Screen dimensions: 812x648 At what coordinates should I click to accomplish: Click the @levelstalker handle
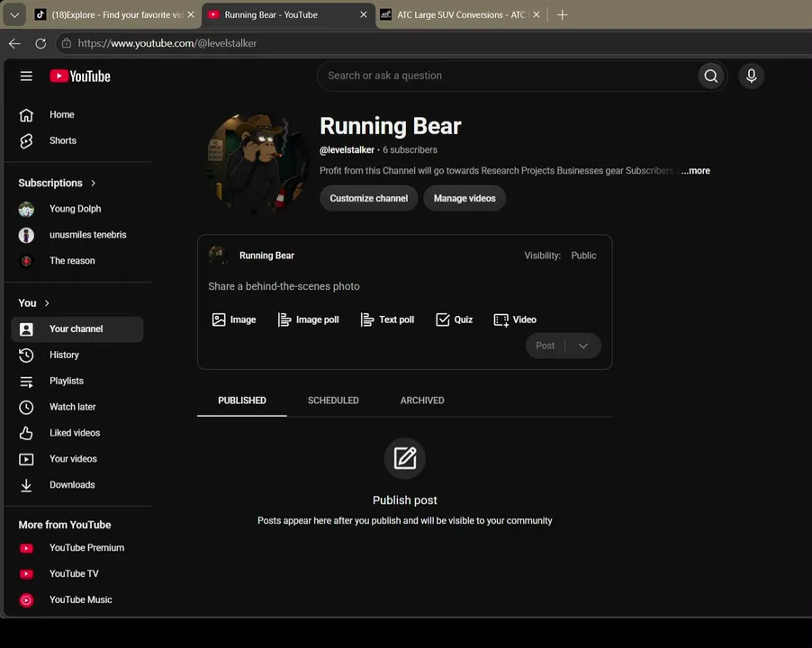pyautogui.click(x=347, y=150)
